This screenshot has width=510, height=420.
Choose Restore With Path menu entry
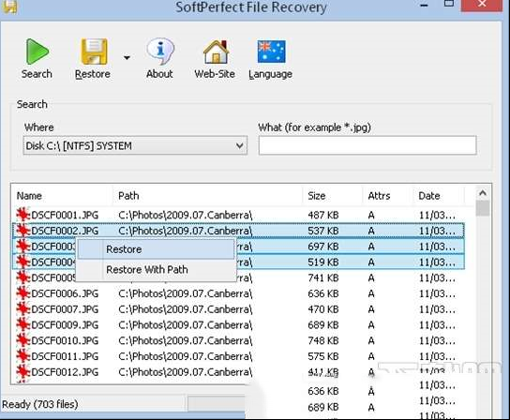pyautogui.click(x=156, y=269)
